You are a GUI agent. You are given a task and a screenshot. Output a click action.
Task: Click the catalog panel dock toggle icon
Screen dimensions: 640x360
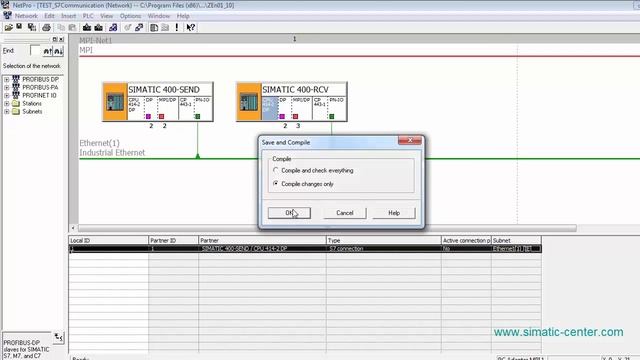(55, 39)
